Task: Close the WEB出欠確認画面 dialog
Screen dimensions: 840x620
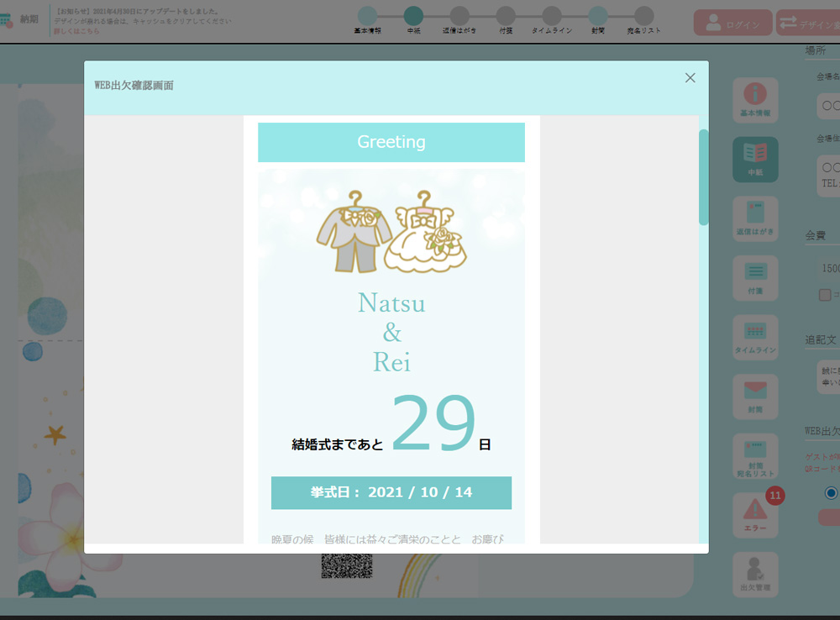Action: (x=690, y=77)
